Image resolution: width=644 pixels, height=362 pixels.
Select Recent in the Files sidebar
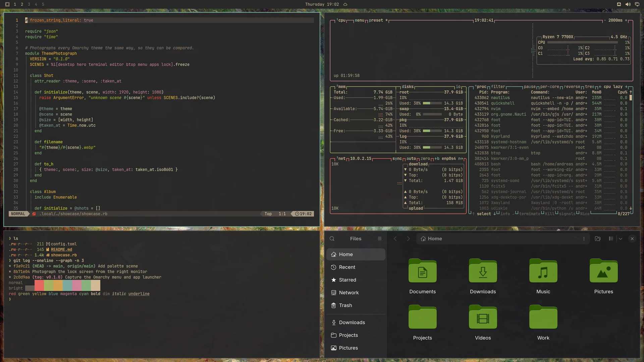(356, 267)
